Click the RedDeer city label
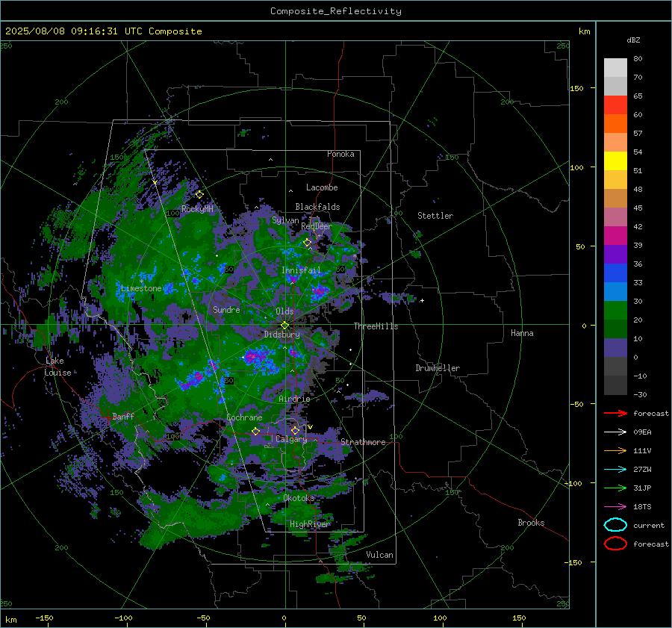672x628 pixels. point(317,226)
